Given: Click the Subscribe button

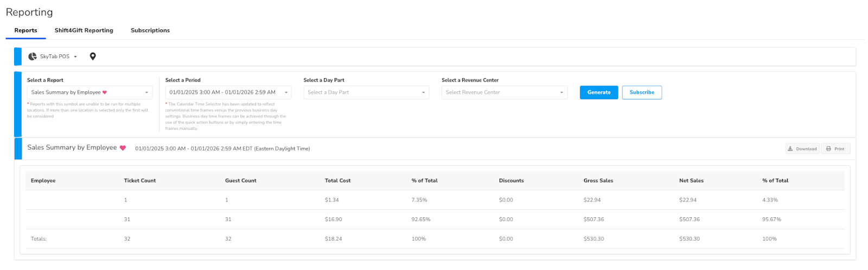Looking at the screenshot, I should point(642,92).
